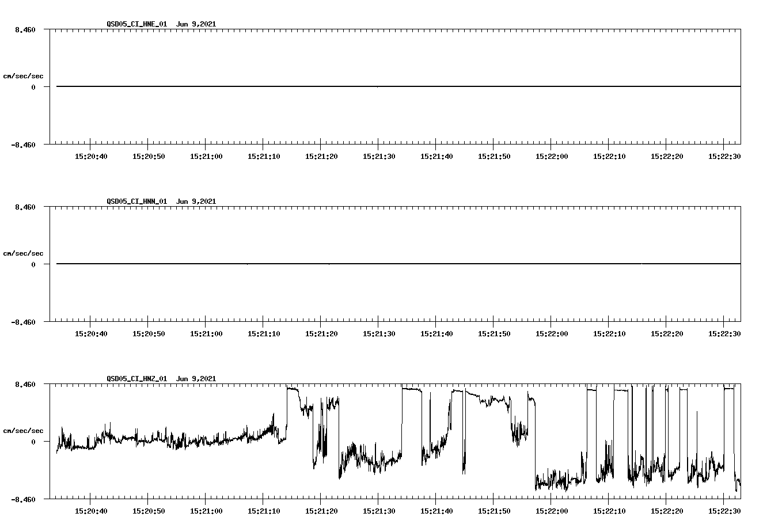Click the QSD05_CI_HNN_01 chart title
Viewport: 782px width, 532px height.
[x=161, y=202]
